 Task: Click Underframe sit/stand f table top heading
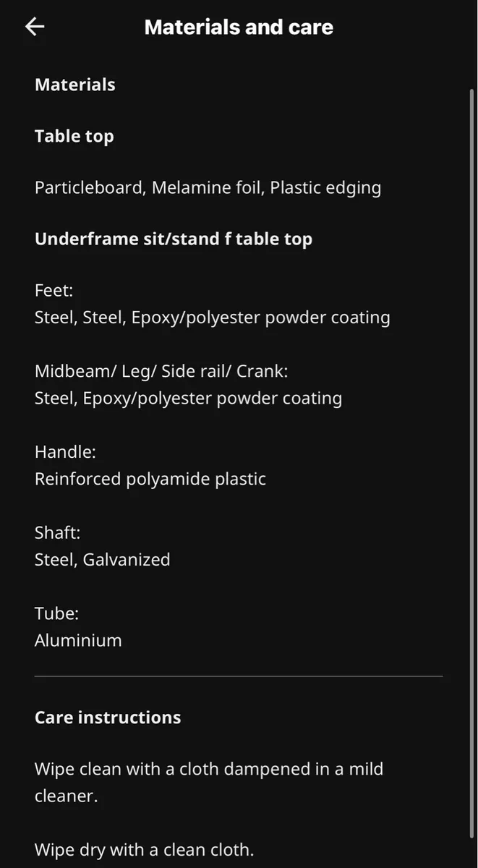click(174, 239)
